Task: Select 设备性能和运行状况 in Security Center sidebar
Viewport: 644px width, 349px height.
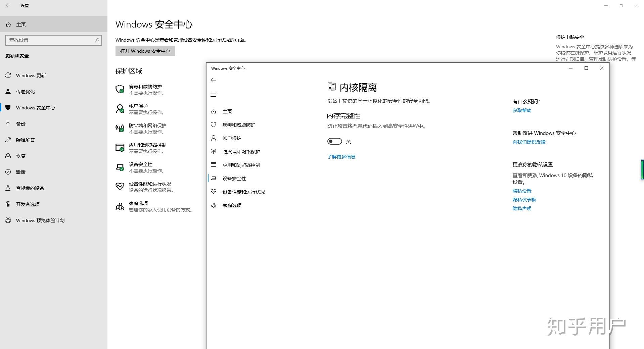Action: tap(243, 192)
